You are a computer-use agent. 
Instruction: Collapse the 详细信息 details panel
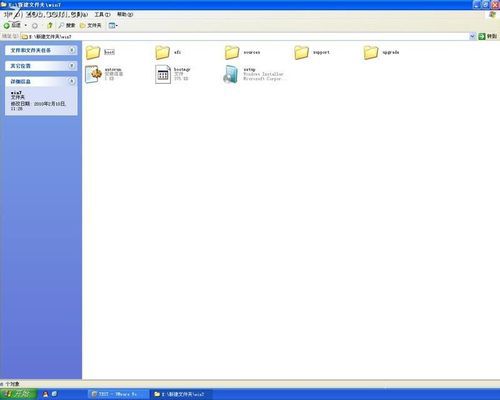tap(72, 81)
